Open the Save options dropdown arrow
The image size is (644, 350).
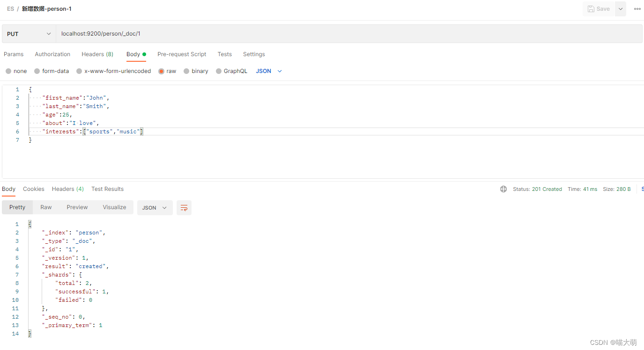pyautogui.click(x=621, y=9)
